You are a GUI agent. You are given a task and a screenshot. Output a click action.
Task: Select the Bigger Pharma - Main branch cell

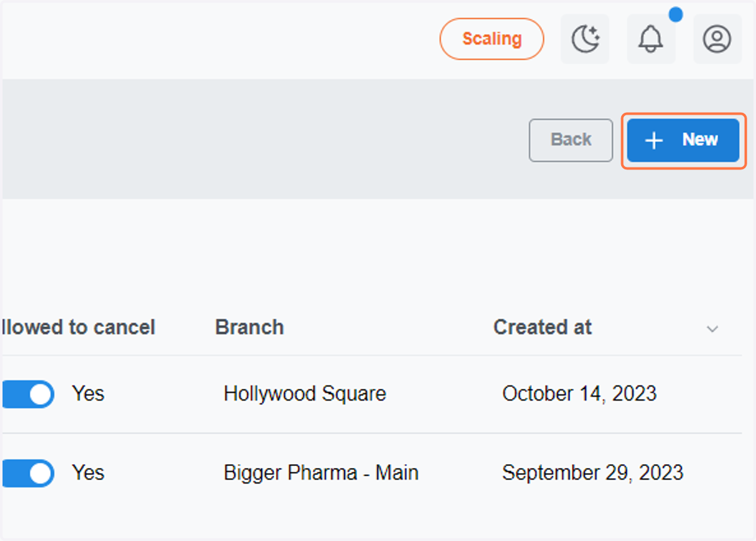click(x=321, y=473)
